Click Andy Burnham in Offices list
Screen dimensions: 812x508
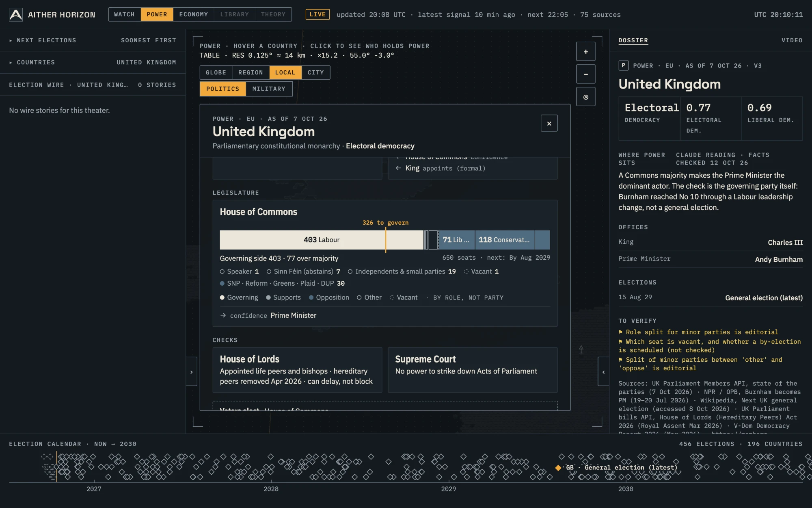(779, 259)
